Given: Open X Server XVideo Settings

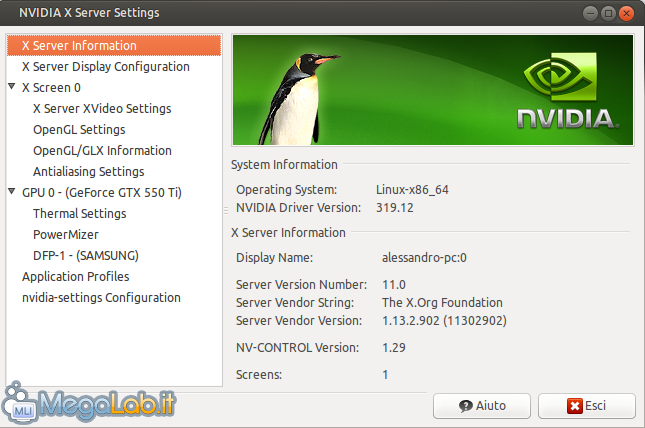Looking at the screenshot, I should pos(102,109).
